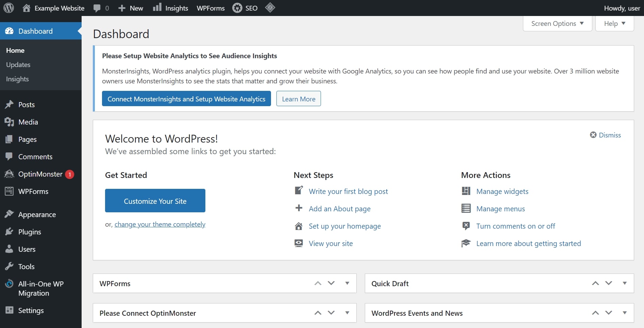Viewport: 644px width, 328px height.
Task: Click the plus icon beside Add About page
Action: pyautogui.click(x=299, y=208)
